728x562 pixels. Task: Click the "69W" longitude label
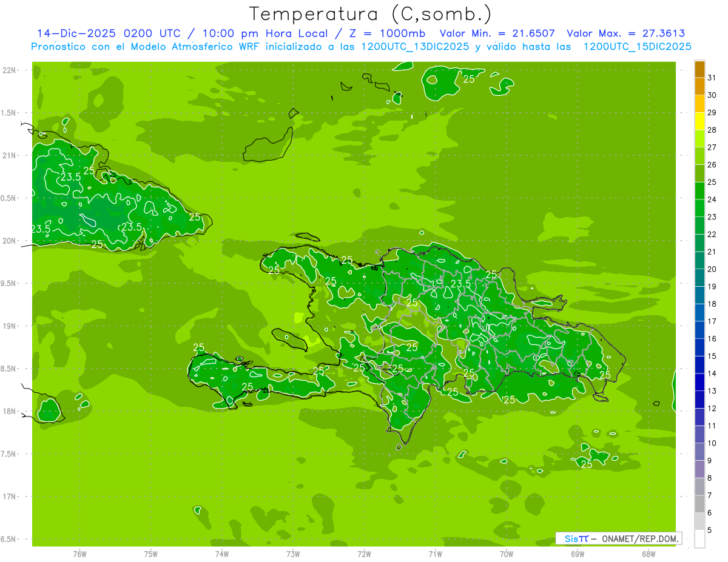click(x=578, y=554)
